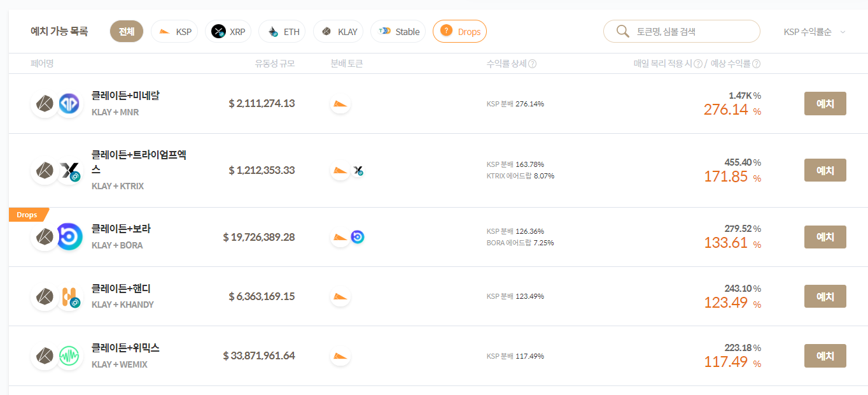
Task: Click the KLAY icon in the KTRIX row
Action: pos(45,171)
